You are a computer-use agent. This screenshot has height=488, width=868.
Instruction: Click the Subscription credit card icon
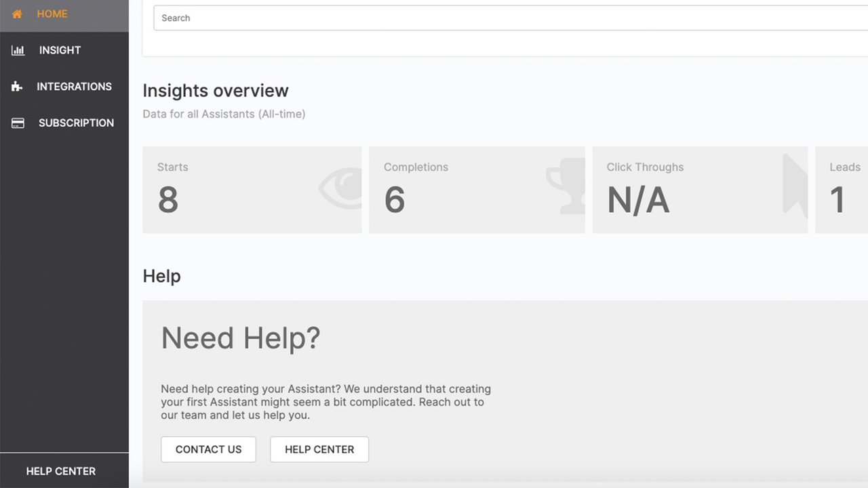tap(18, 123)
